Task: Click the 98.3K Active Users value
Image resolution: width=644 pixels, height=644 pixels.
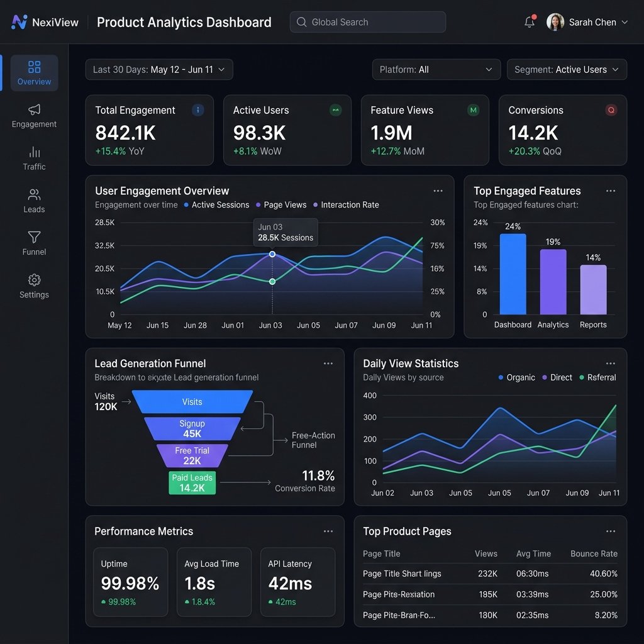Action: click(259, 133)
